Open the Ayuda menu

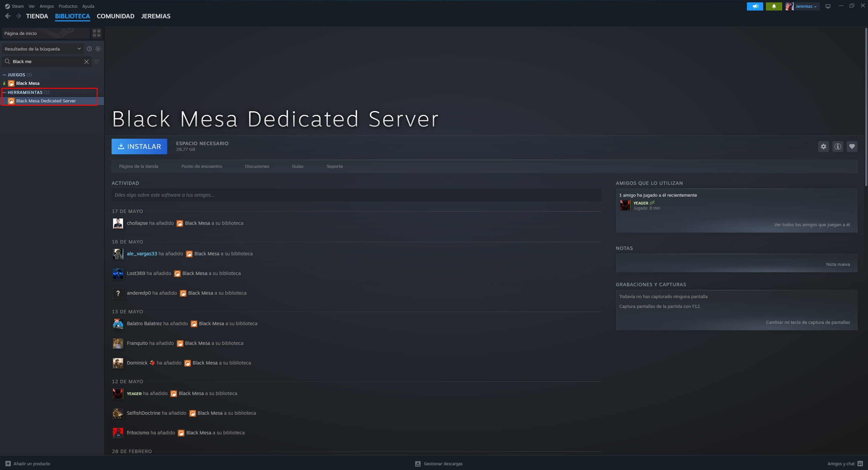88,6
